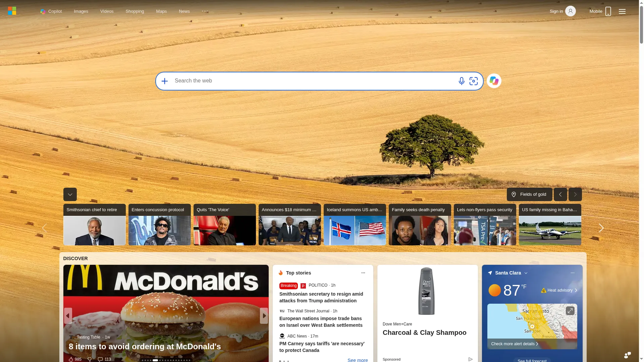Advance the trending carousel to next stories
This screenshot has width=644, height=362.
coord(601,228)
